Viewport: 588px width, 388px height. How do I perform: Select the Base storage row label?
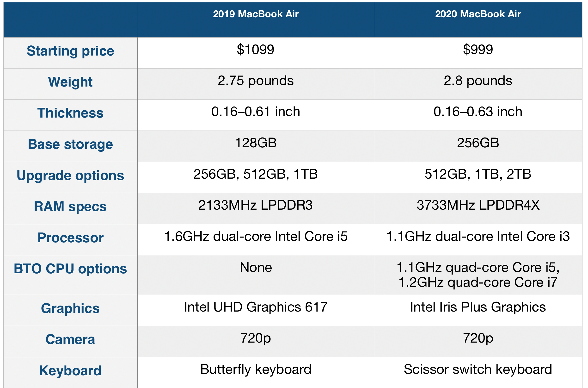point(70,144)
